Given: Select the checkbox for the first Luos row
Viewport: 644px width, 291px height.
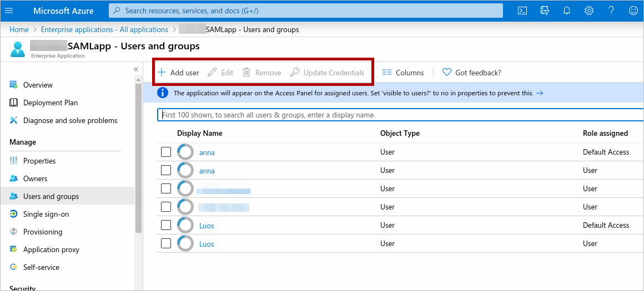Looking at the screenshot, I should [166, 225].
